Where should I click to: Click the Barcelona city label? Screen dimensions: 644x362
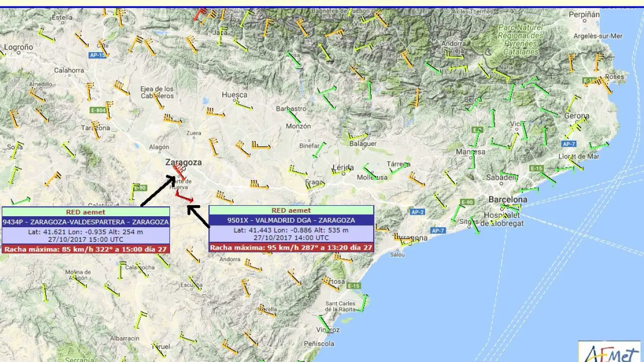click(508, 200)
